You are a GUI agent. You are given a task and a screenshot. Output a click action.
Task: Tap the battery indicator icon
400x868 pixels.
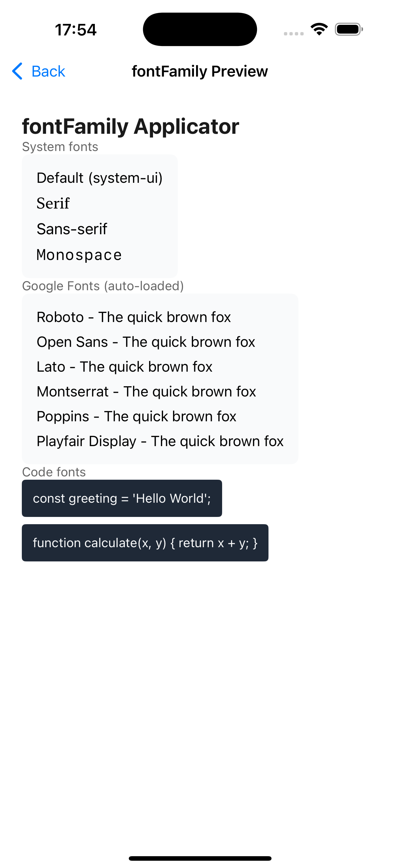click(348, 29)
